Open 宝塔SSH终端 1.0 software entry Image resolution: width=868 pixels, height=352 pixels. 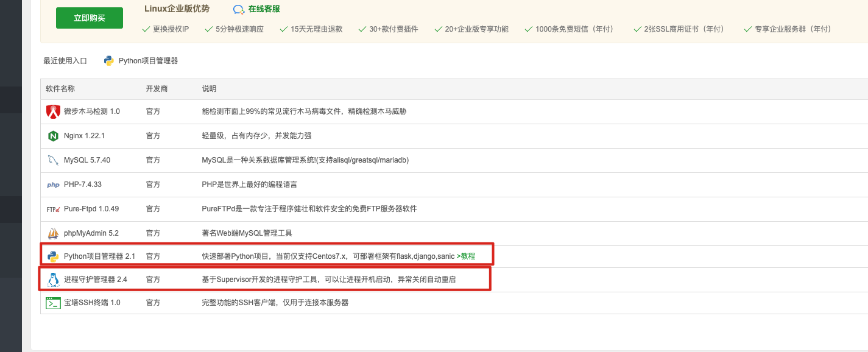pos(92,303)
